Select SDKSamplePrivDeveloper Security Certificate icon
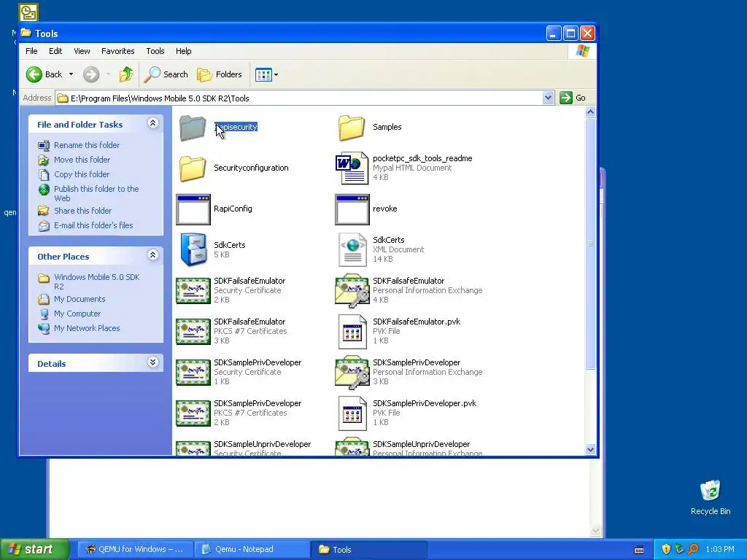Image resolution: width=747 pixels, height=560 pixels. (193, 373)
